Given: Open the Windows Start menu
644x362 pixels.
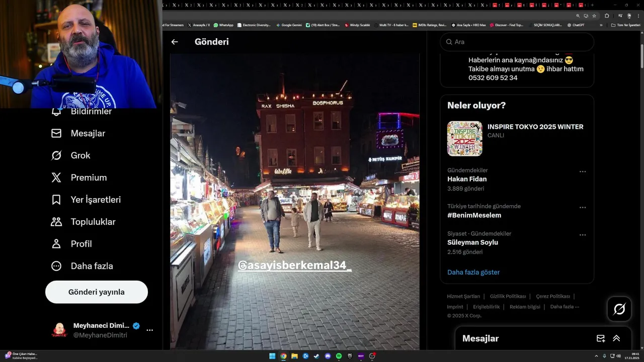Looking at the screenshot, I should [x=272, y=356].
